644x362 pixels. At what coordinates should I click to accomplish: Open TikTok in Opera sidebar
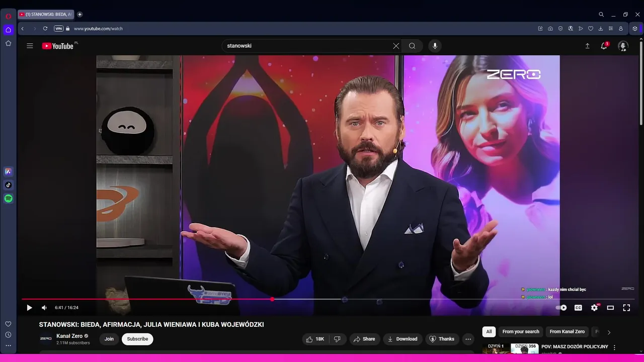coord(8,185)
